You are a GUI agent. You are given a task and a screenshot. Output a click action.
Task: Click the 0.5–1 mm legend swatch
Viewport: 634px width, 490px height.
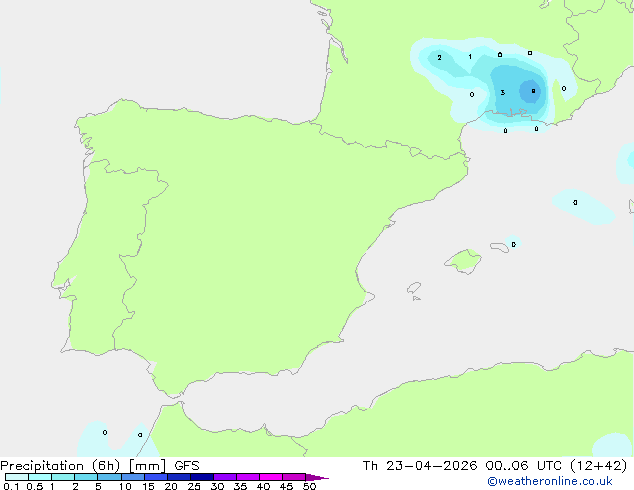coord(40,477)
